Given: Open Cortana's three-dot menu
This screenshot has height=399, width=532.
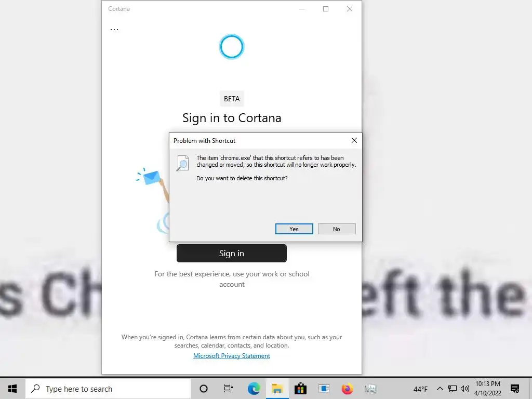Looking at the screenshot, I should point(114,30).
